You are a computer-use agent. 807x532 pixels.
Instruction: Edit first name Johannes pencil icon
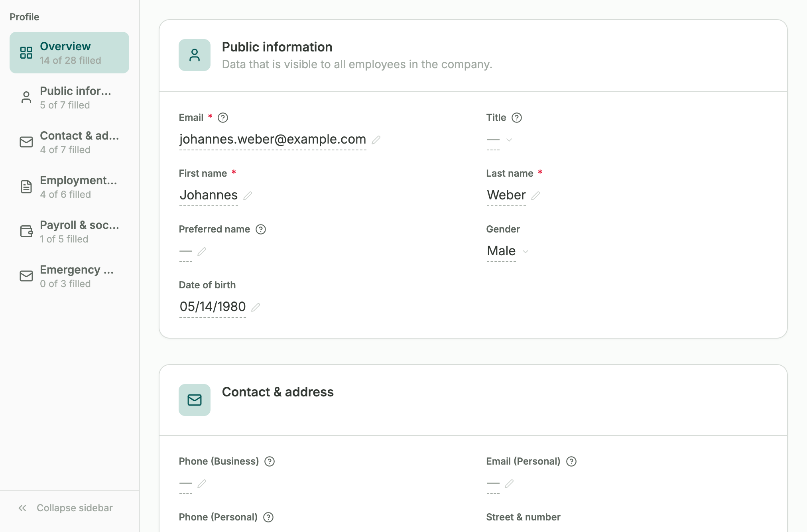pyautogui.click(x=248, y=195)
